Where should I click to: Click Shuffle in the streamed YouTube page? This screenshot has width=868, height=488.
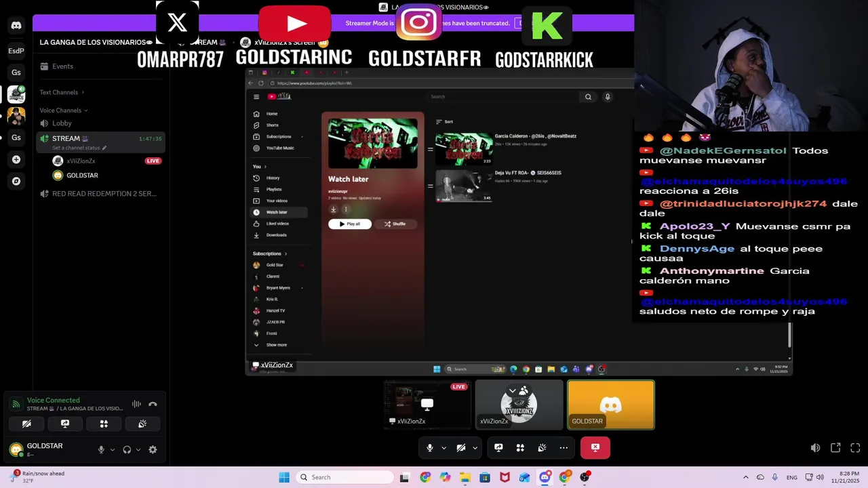(395, 224)
